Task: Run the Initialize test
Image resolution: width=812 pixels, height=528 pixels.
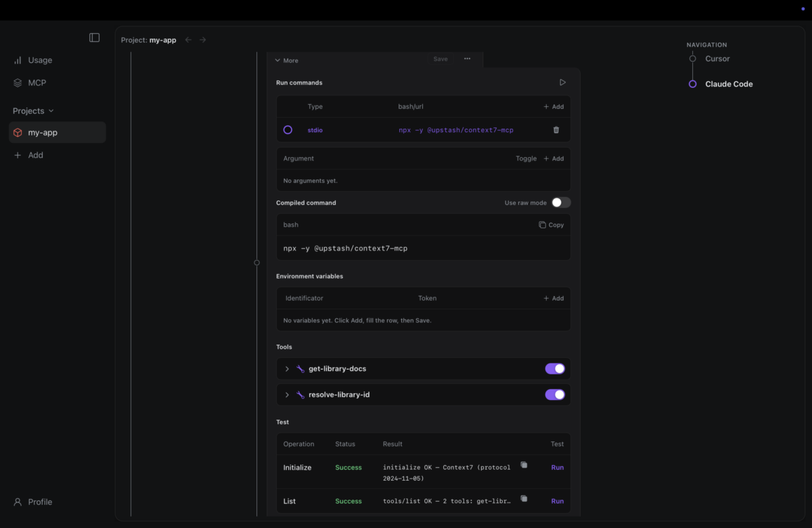Action: (x=557, y=468)
